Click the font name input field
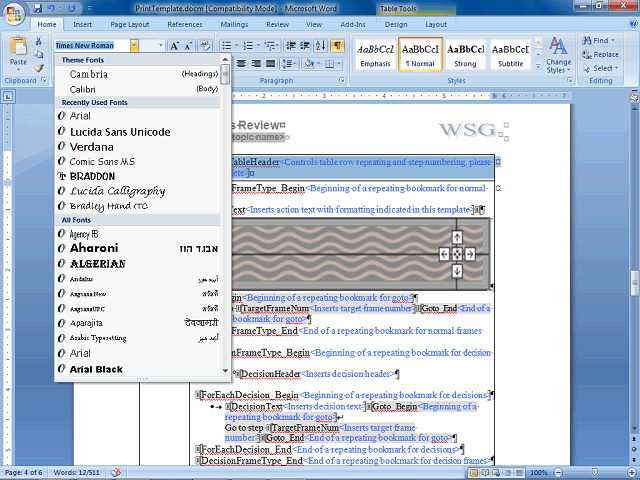 click(x=92, y=45)
